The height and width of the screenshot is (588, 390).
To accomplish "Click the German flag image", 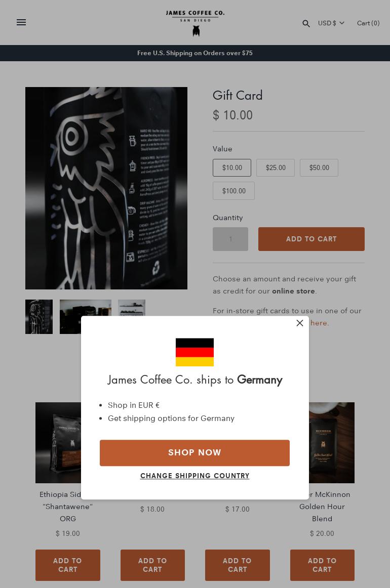I will (x=194, y=352).
